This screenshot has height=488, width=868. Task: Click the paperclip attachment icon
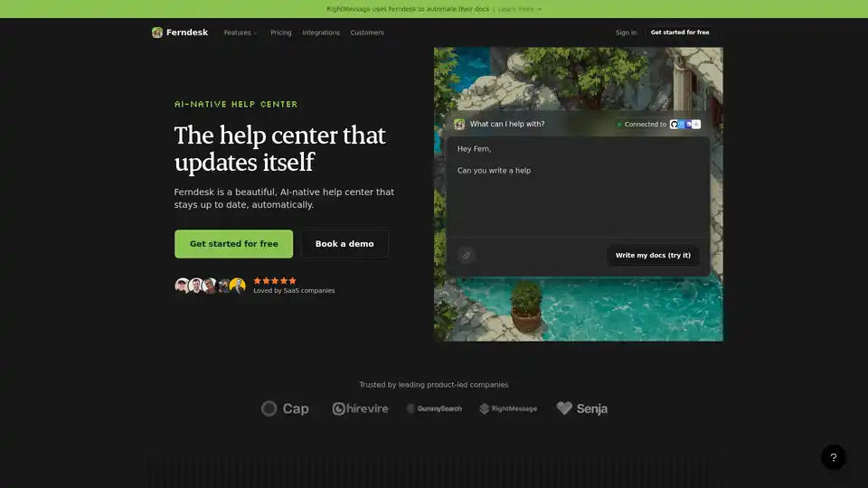coord(467,256)
